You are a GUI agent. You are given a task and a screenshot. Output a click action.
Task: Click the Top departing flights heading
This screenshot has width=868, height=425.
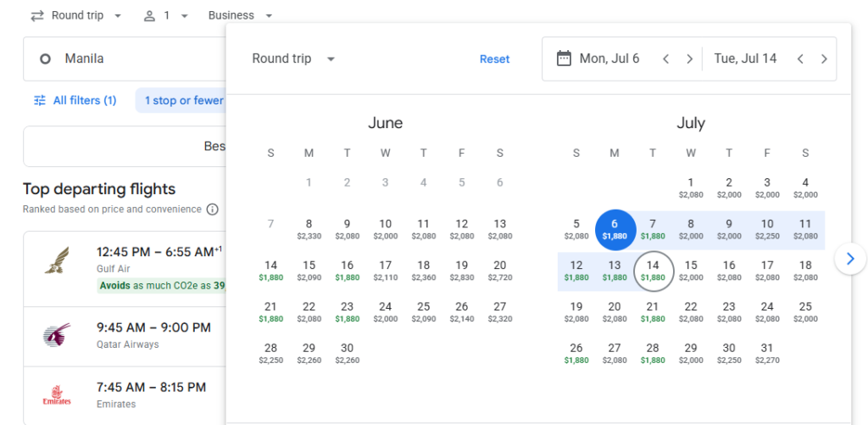(x=99, y=189)
